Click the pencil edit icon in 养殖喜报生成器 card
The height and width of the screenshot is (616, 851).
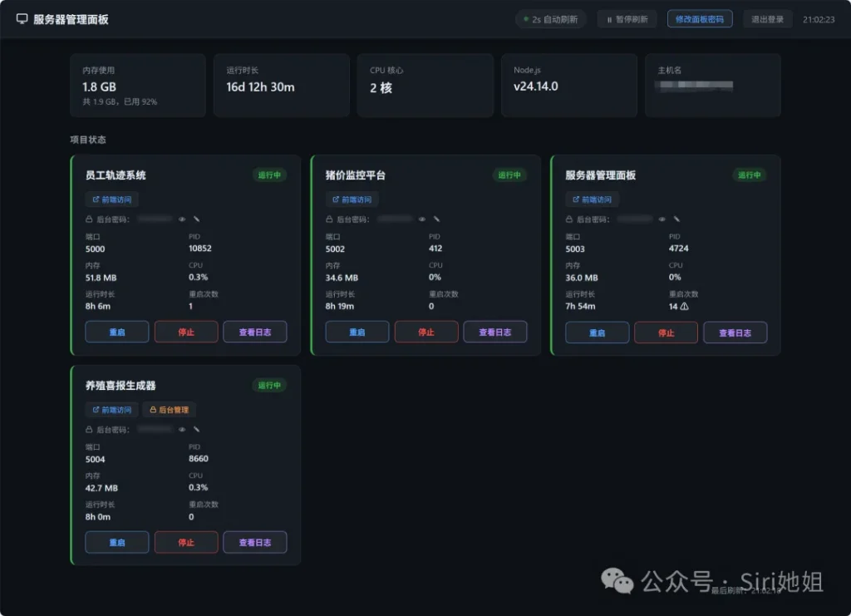(197, 430)
